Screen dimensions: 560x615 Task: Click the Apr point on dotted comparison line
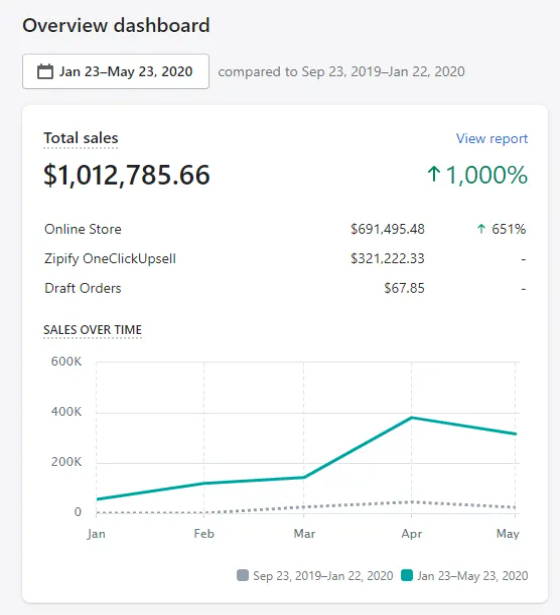(411, 502)
